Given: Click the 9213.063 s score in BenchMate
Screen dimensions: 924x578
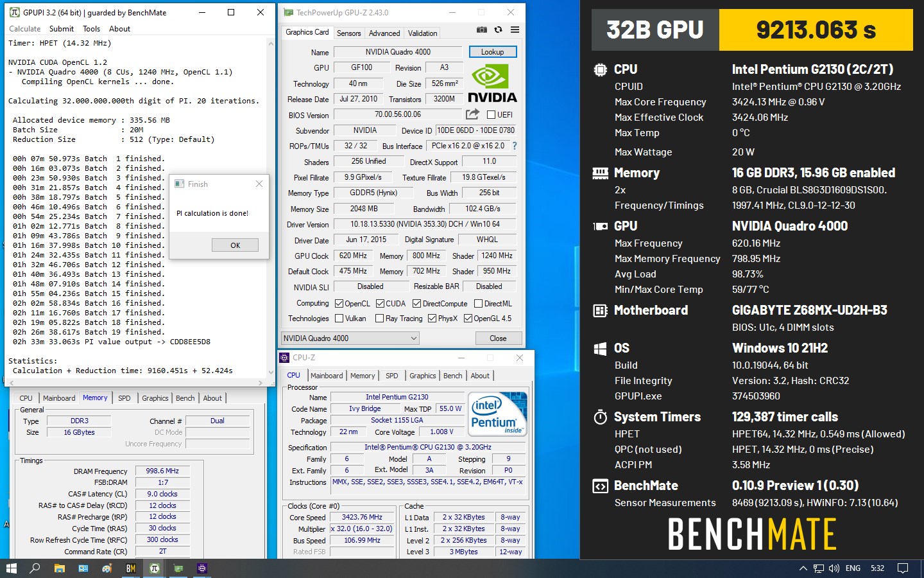Looking at the screenshot, I should 816,30.
